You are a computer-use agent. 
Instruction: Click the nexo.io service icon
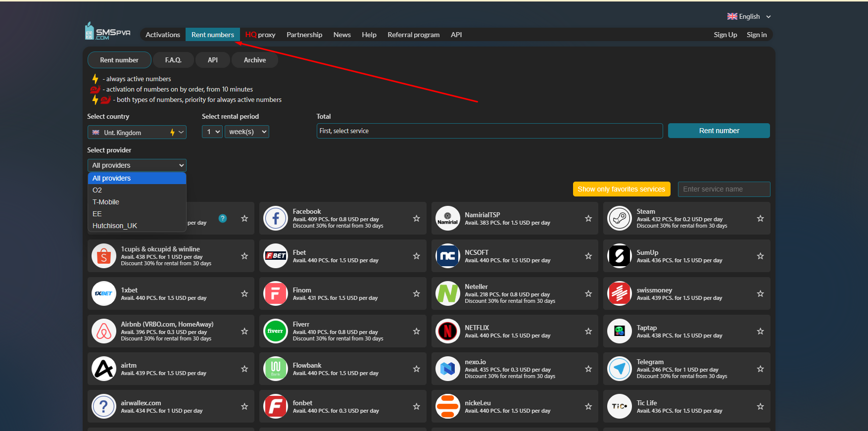tap(448, 369)
